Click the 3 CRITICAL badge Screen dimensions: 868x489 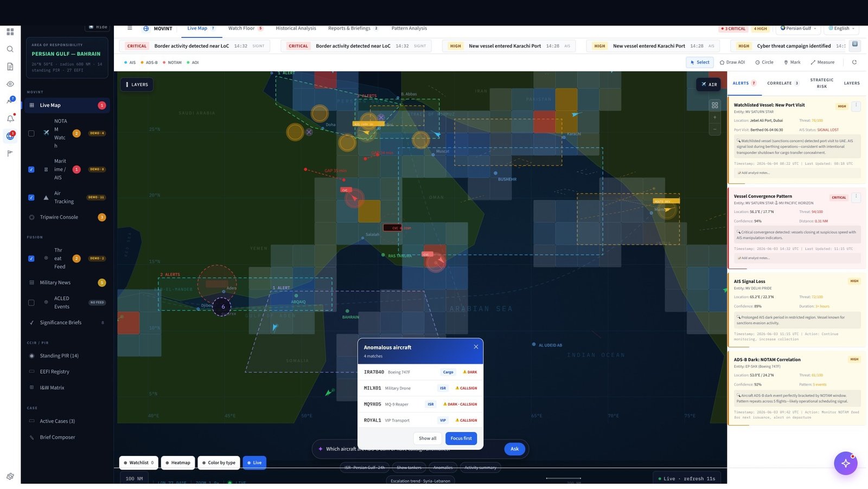pyautogui.click(x=733, y=29)
